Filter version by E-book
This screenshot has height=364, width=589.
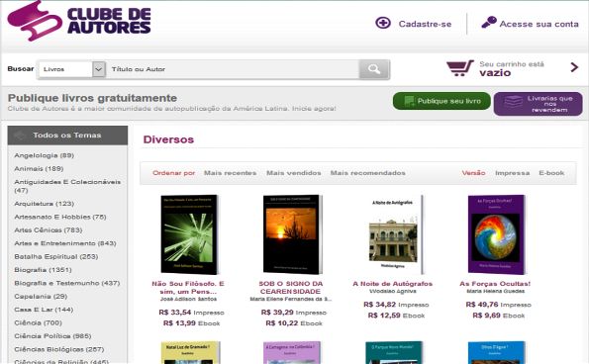click(551, 173)
